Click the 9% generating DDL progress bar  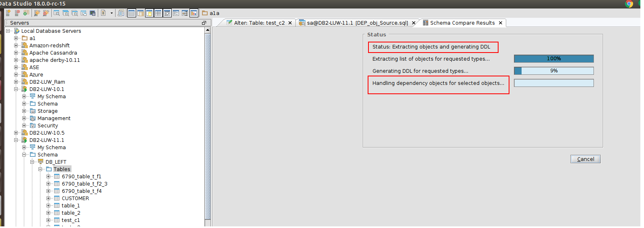pyautogui.click(x=554, y=71)
